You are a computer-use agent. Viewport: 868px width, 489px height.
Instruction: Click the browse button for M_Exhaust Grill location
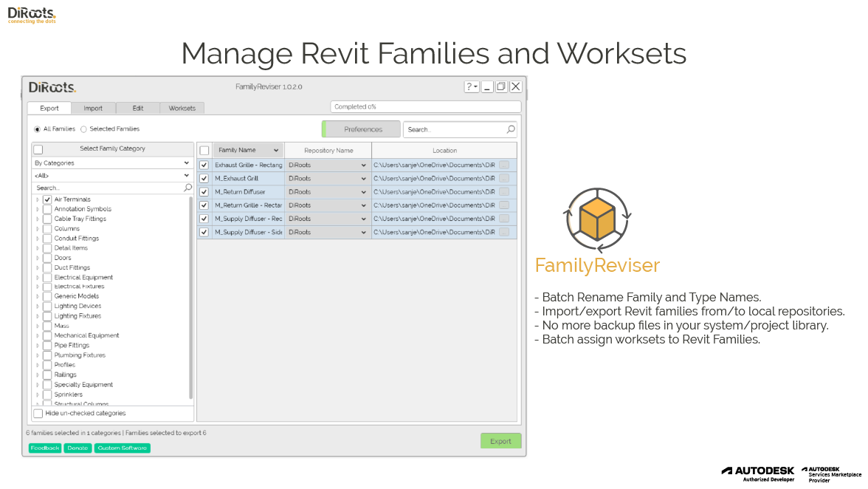pos(503,178)
